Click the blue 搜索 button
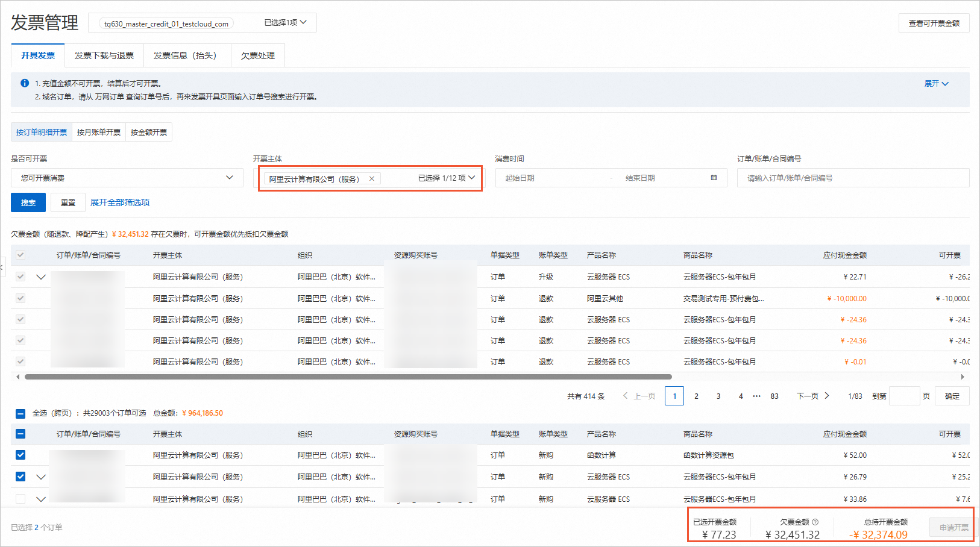The width and height of the screenshot is (980, 547). [28, 202]
